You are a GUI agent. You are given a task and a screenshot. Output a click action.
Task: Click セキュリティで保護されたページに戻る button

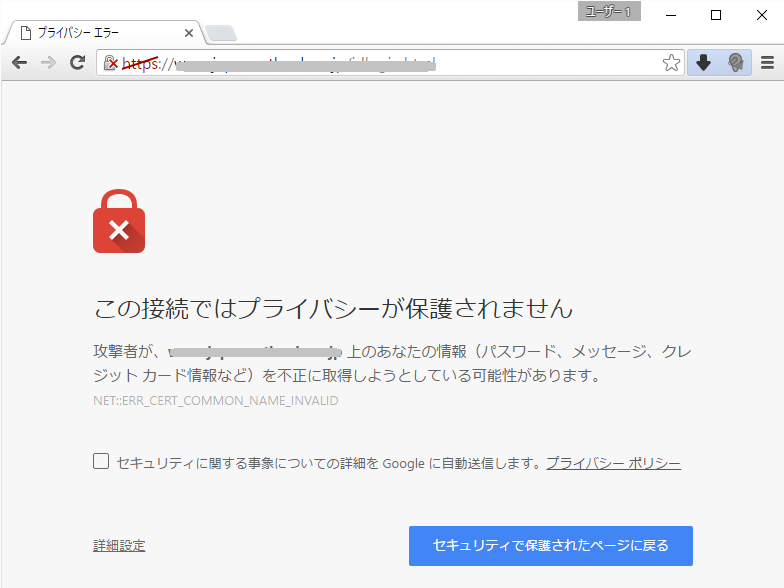coord(550,546)
